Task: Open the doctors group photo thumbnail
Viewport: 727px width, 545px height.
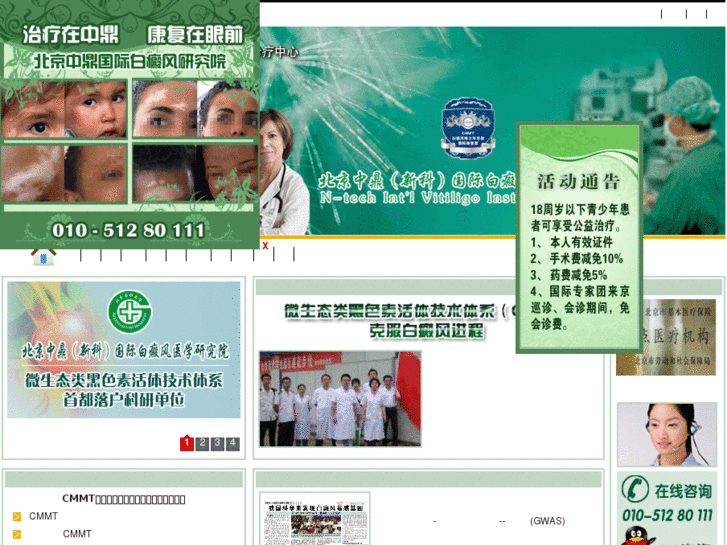Action: pyautogui.click(x=340, y=399)
